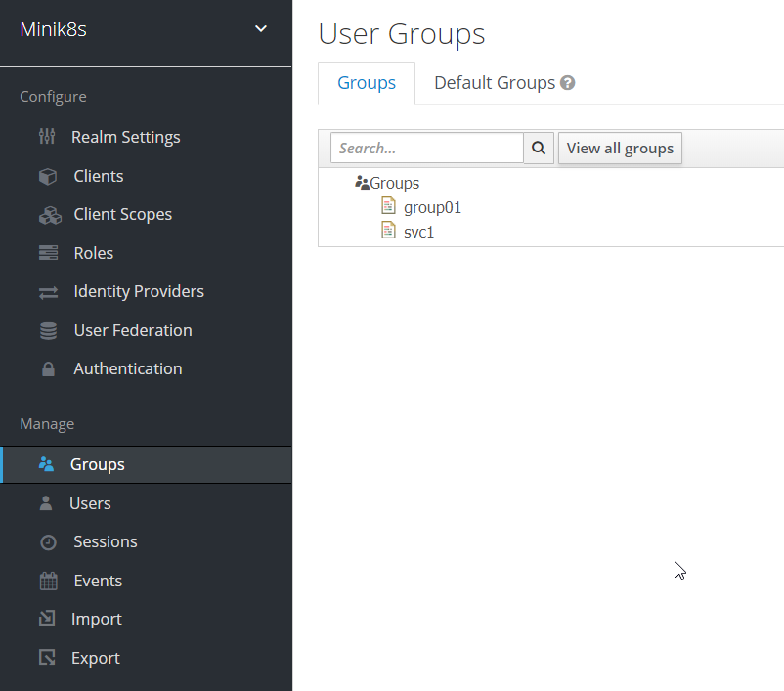Screen dimensions: 784x691
Task: Open User Federation section
Action: coord(133,330)
